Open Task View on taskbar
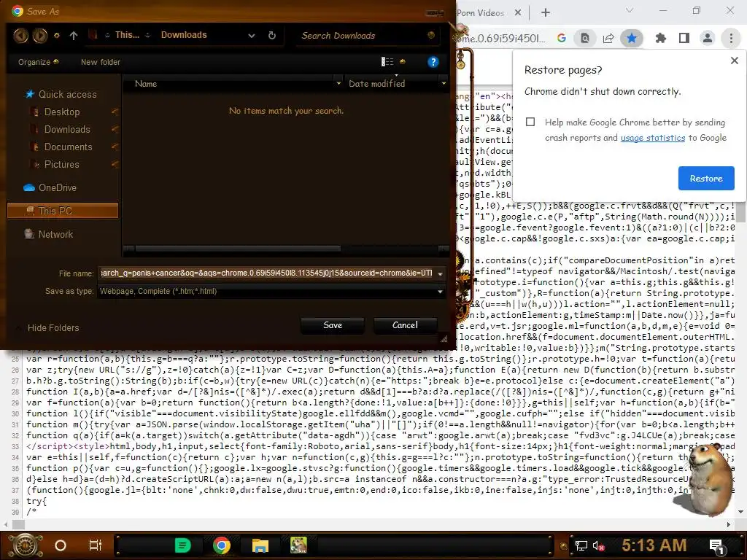This screenshot has width=747, height=560. (x=96, y=545)
